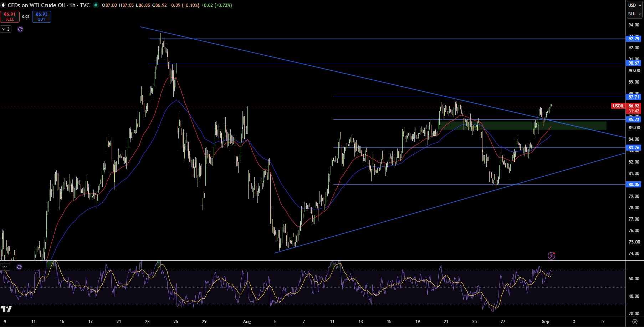The height and width of the screenshot is (327, 644).
Task: Click the 92.79 horizontal line price label
Action: [634, 39]
